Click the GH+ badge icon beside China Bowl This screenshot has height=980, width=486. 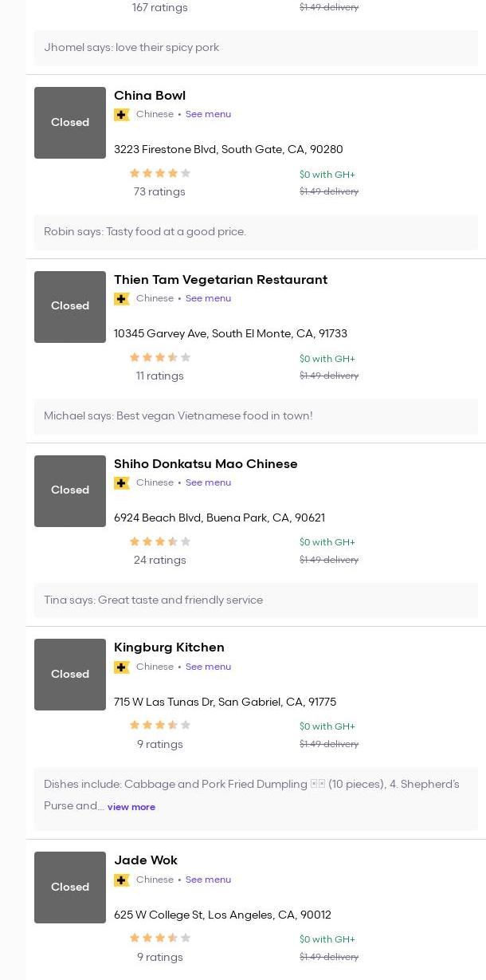(122, 115)
